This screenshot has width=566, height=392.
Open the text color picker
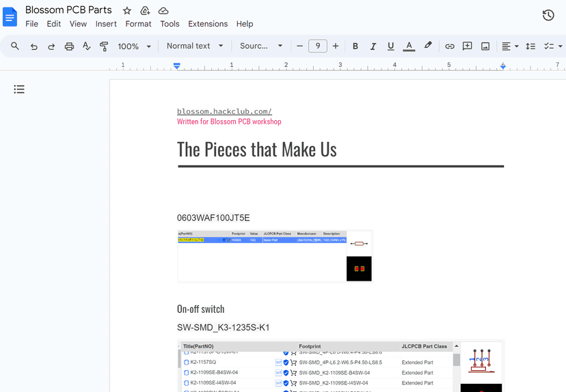[409, 46]
